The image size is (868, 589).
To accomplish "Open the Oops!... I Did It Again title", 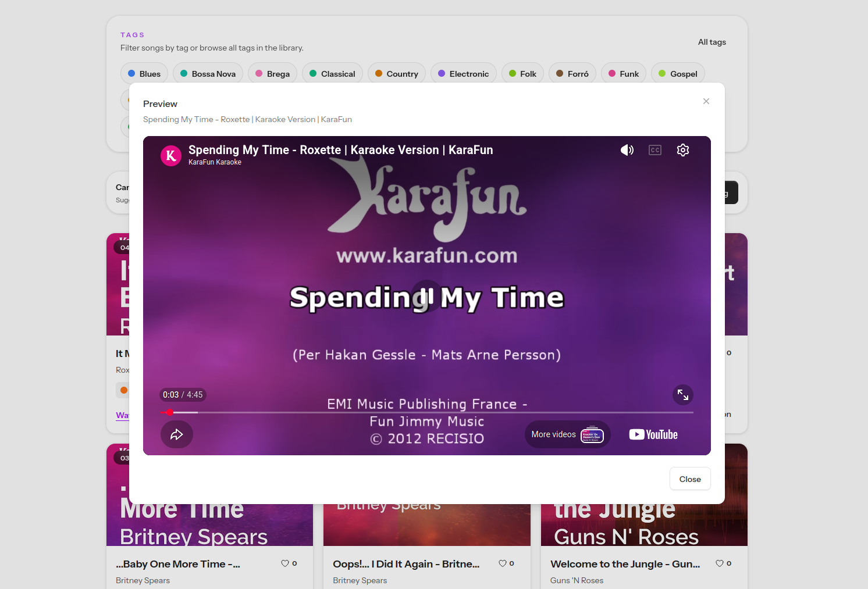I will tap(406, 564).
